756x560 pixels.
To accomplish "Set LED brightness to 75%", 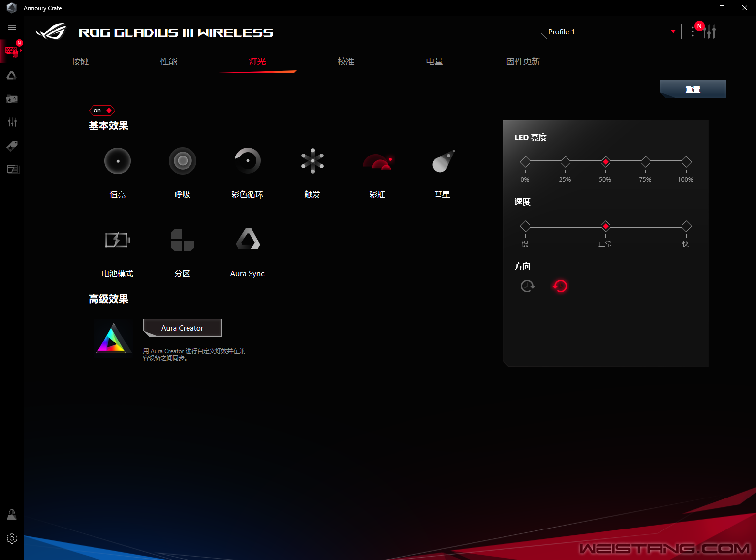I will tap(646, 162).
